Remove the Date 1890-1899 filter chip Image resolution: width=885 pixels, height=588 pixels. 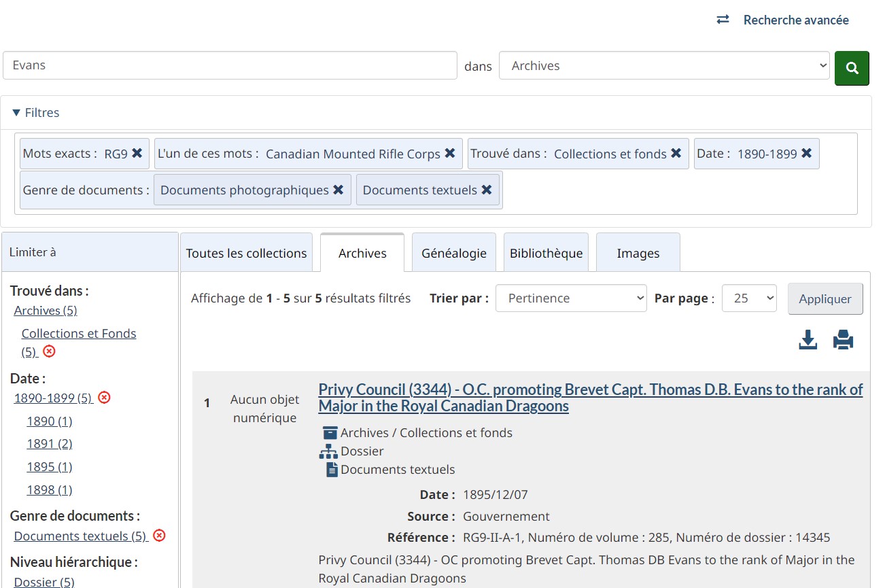tap(806, 154)
